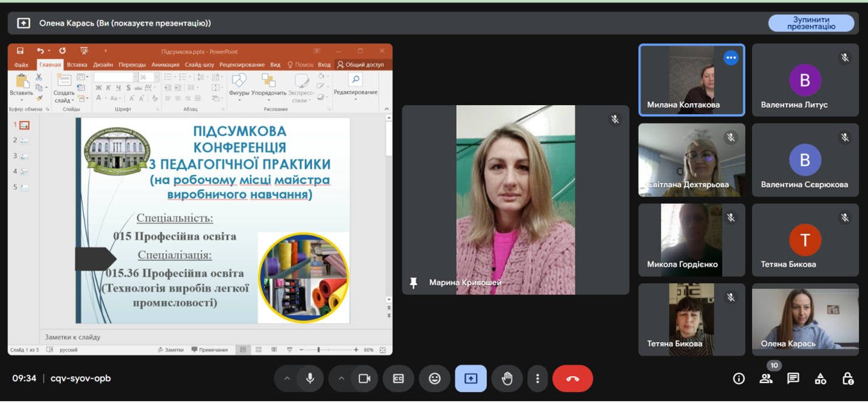
Task: Leave the call with red hang-up button
Action: [572, 379]
